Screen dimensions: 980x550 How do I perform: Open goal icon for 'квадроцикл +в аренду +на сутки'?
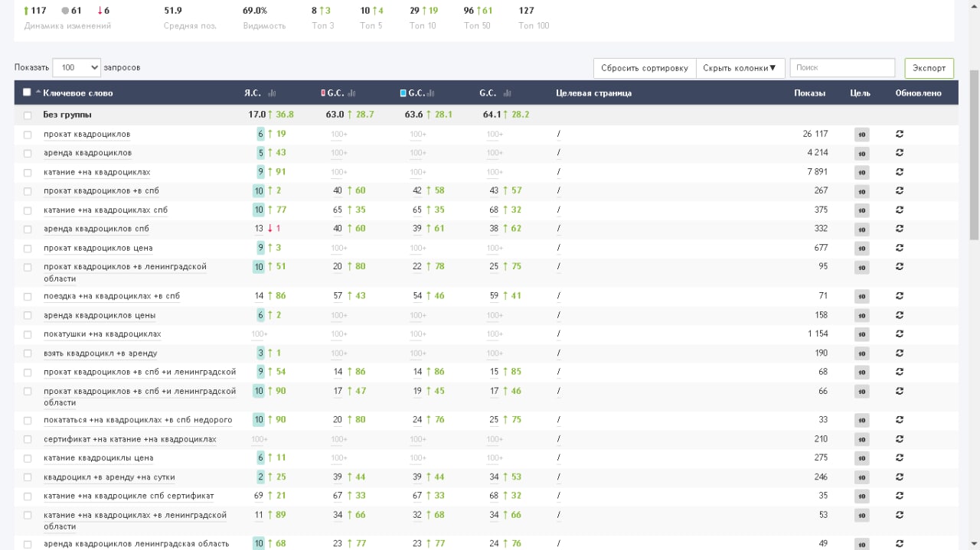click(x=861, y=478)
